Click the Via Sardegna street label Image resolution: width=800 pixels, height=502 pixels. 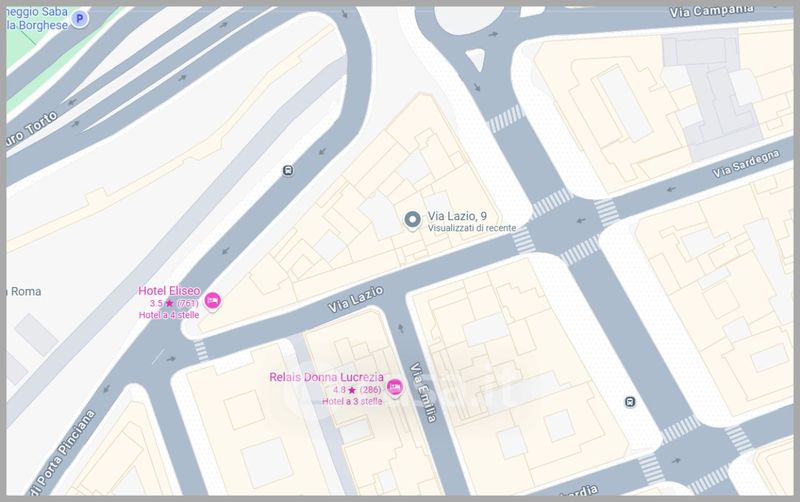745,165
